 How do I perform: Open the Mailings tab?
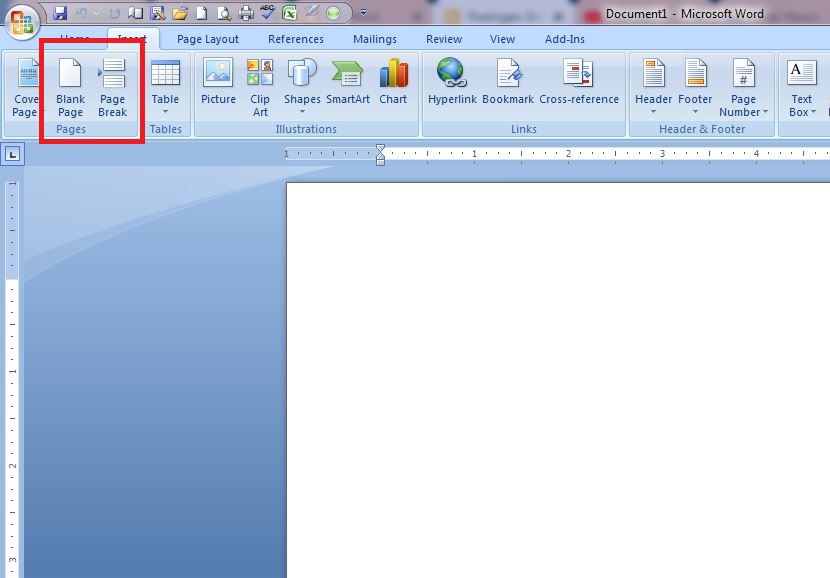point(375,39)
